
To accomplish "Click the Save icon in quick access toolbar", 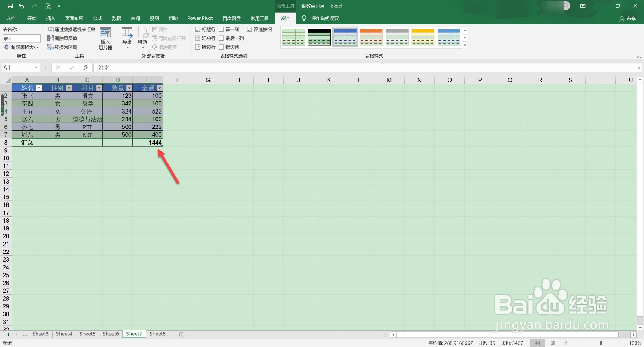I will click(x=10, y=6).
